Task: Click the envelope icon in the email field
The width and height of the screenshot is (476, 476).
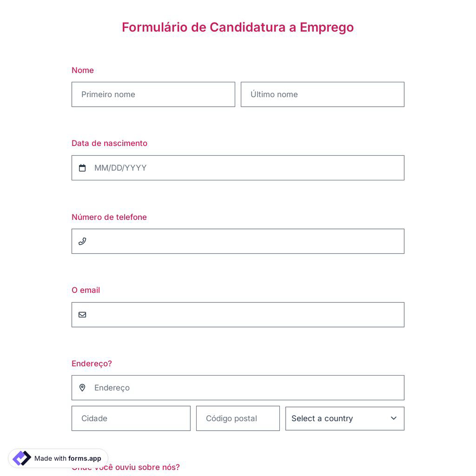Action: pyautogui.click(x=82, y=315)
